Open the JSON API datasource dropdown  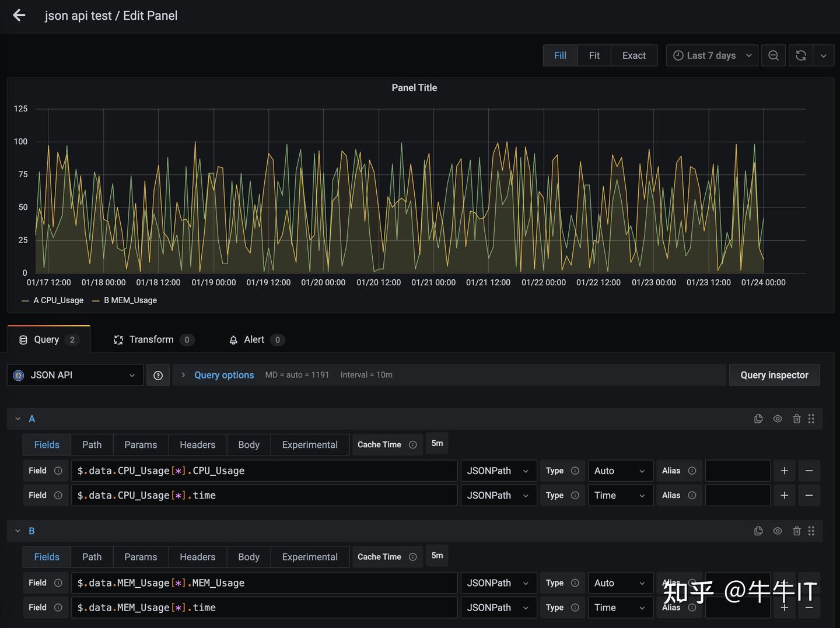click(x=75, y=375)
